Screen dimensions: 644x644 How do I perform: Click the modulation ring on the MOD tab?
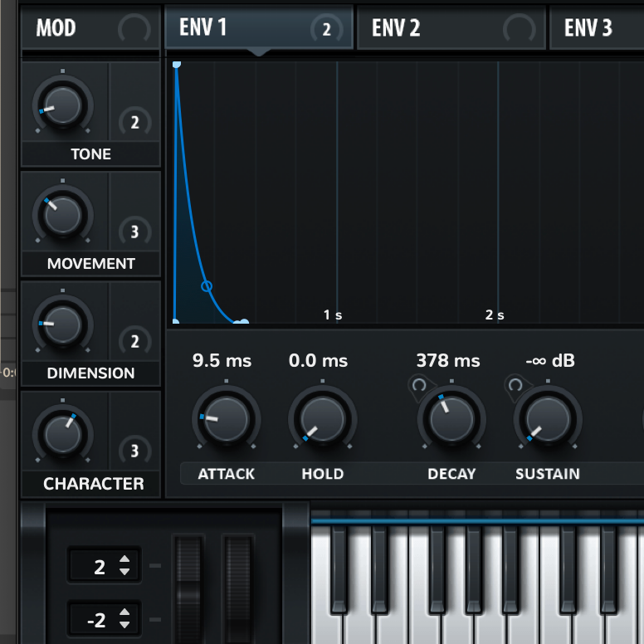tap(134, 30)
